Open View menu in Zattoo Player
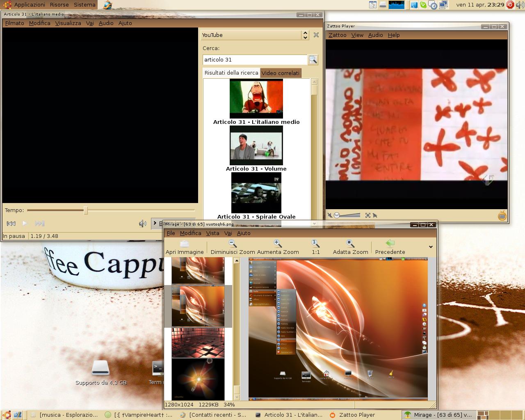This screenshot has width=525, height=420. pyautogui.click(x=357, y=35)
